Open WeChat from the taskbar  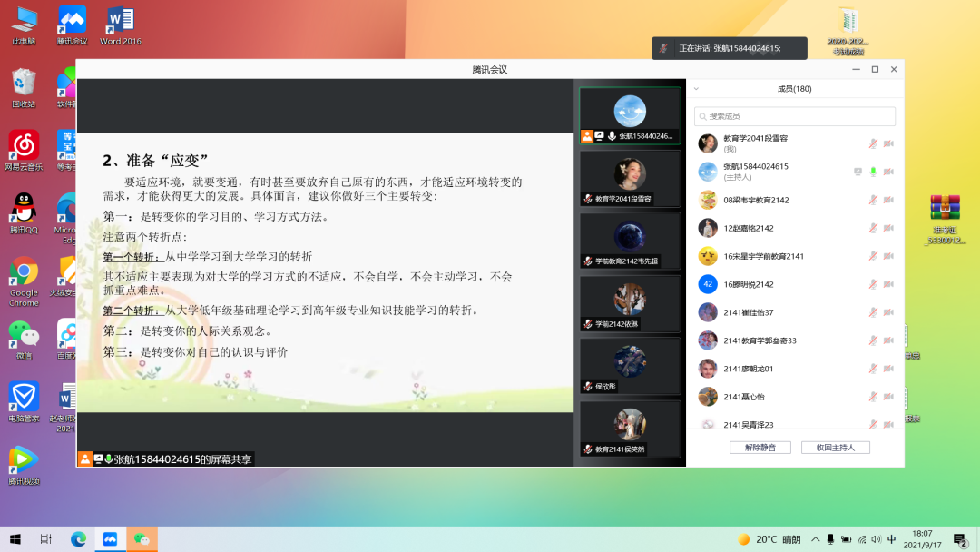[x=141, y=539]
